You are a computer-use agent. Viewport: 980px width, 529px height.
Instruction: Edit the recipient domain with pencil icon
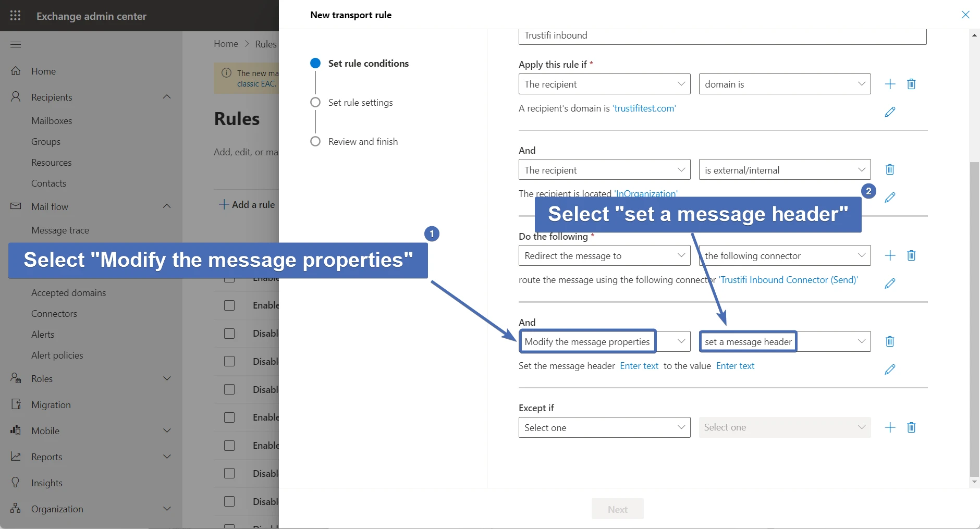point(890,112)
